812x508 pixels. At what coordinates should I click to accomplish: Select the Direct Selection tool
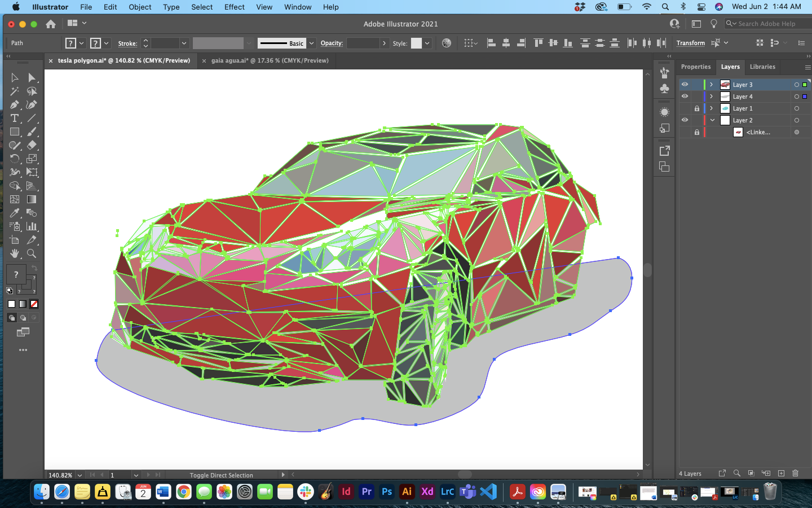coord(32,77)
